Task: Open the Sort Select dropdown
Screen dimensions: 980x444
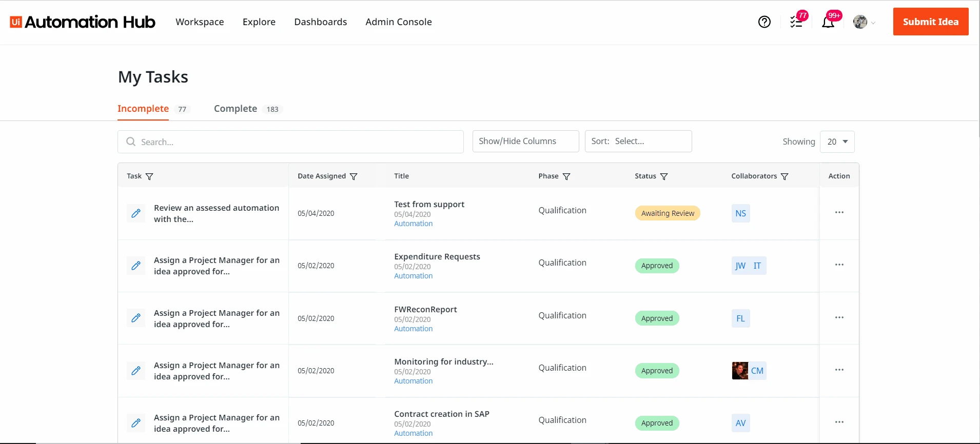Action: 638,141
